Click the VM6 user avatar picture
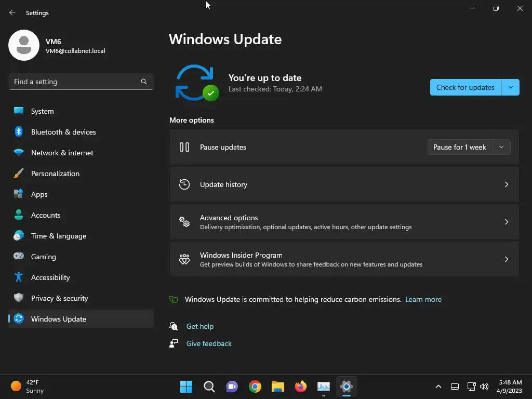Image resolution: width=532 pixels, height=399 pixels. pos(24,45)
